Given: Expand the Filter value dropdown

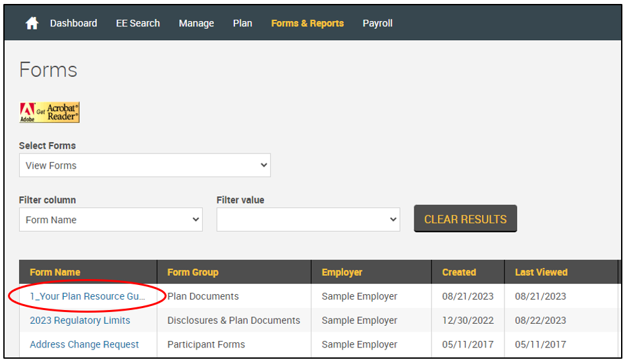Looking at the screenshot, I should (x=308, y=220).
